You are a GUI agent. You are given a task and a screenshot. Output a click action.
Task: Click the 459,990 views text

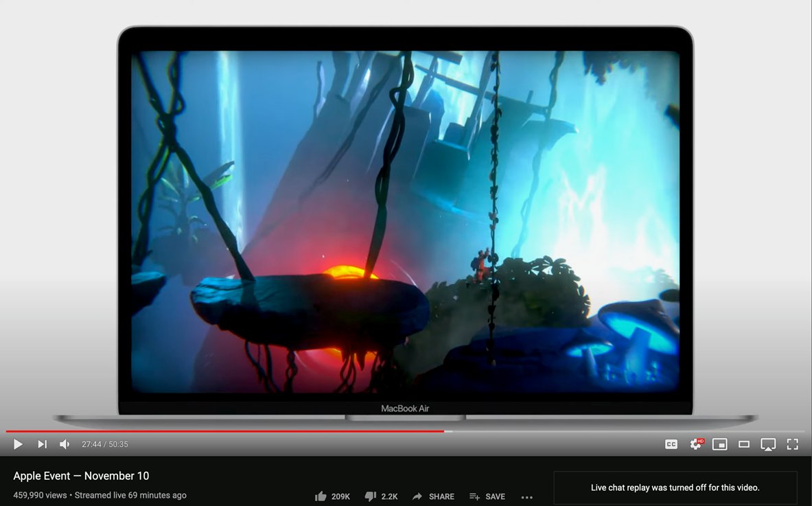pyautogui.click(x=40, y=495)
